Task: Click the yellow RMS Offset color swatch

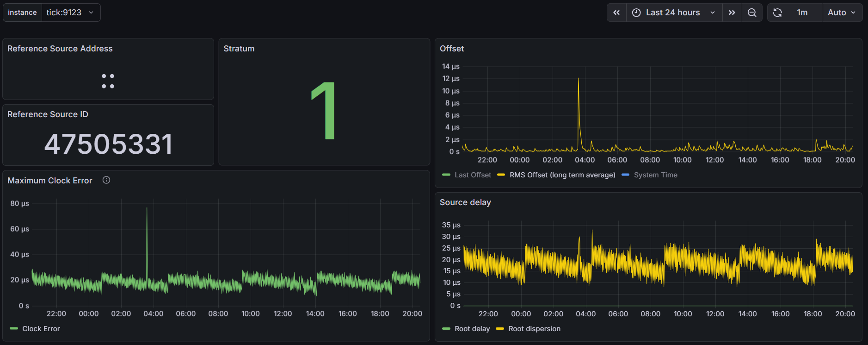Action: click(x=501, y=175)
